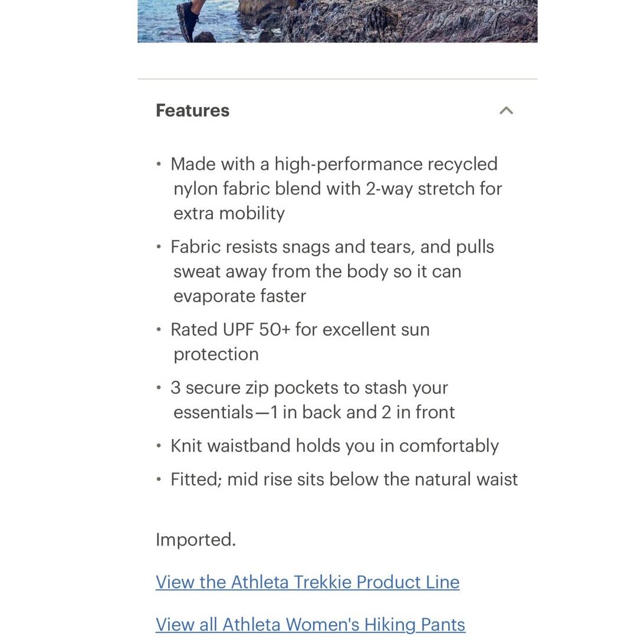The image size is (644, 644).
Task: Click the words 'extra mobility'
Action: (229, 213)
